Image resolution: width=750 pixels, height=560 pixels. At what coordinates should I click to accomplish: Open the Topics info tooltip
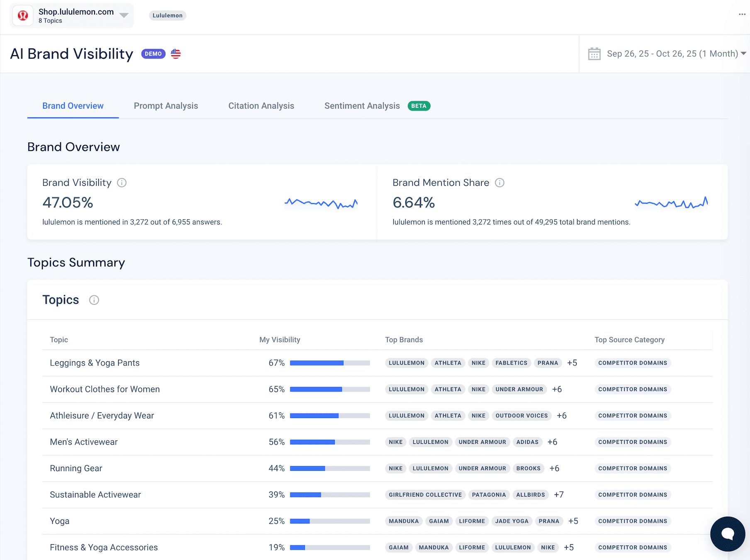[94, 300]
